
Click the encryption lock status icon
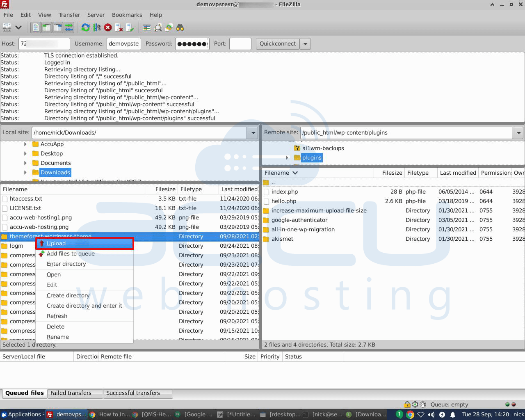[x=407, y=404]
